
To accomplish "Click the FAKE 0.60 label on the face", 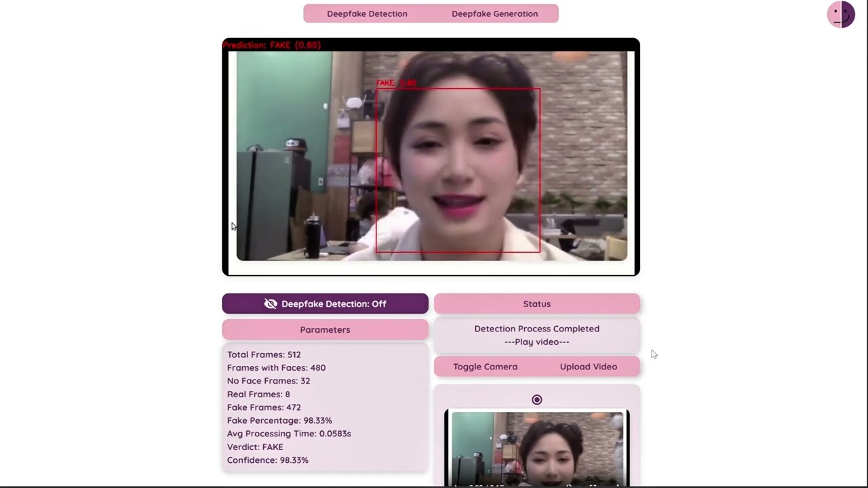I will coord(396,83).
